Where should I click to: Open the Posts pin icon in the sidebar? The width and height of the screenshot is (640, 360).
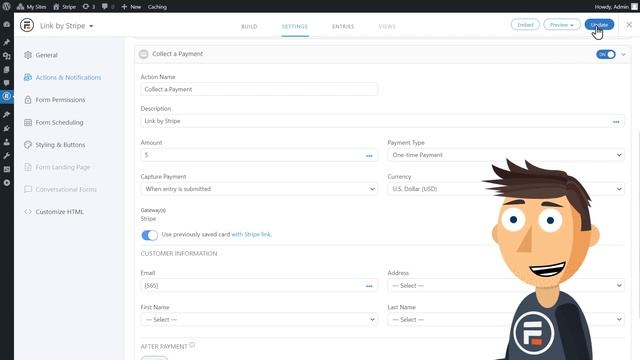[7, 42]
